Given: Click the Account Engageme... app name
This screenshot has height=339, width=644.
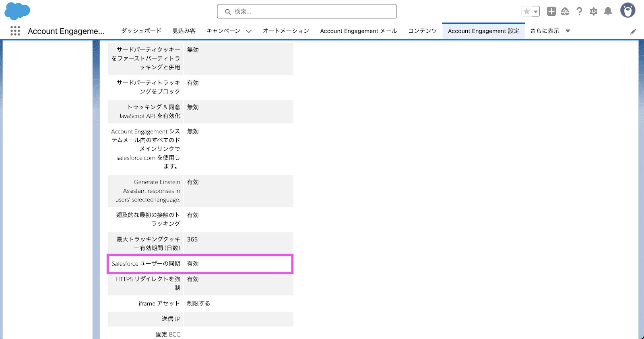Looking at the screenshot, I should click(x=66, y=31).
